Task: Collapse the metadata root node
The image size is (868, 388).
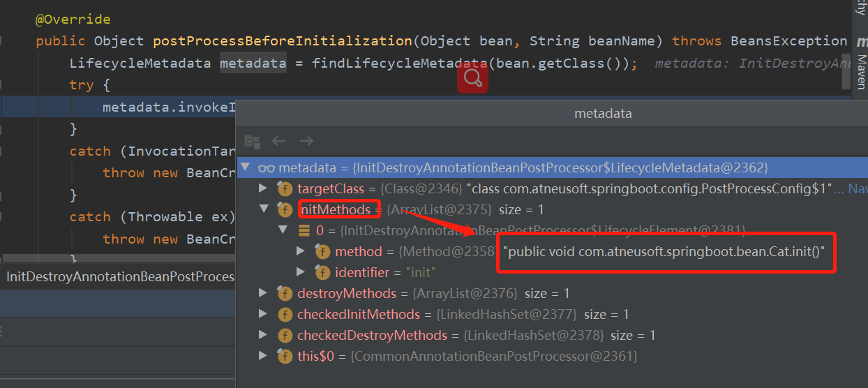Action: (x=245, y=167)
